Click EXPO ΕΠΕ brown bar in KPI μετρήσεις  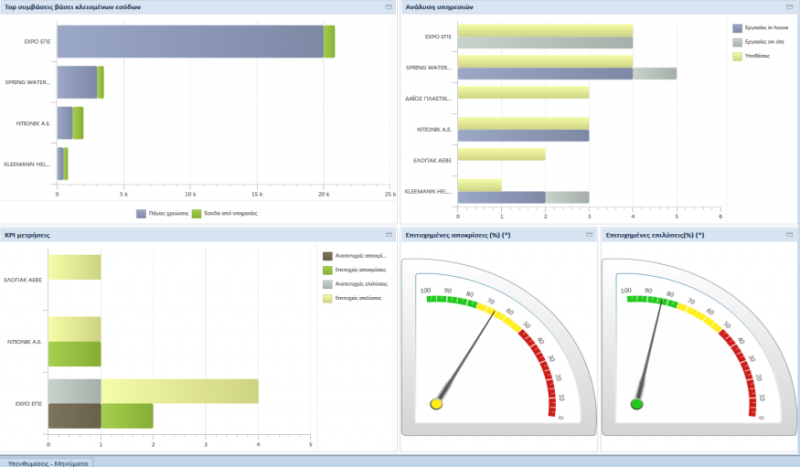[x=74, y=416]
